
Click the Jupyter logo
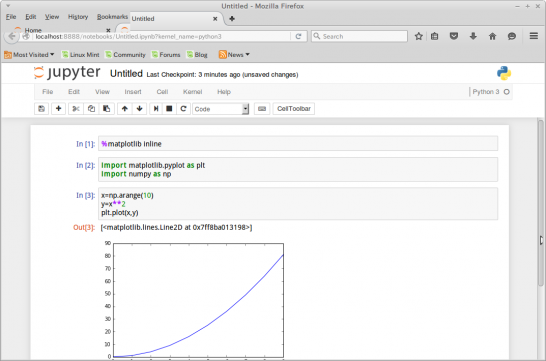[x=67, y=72]
